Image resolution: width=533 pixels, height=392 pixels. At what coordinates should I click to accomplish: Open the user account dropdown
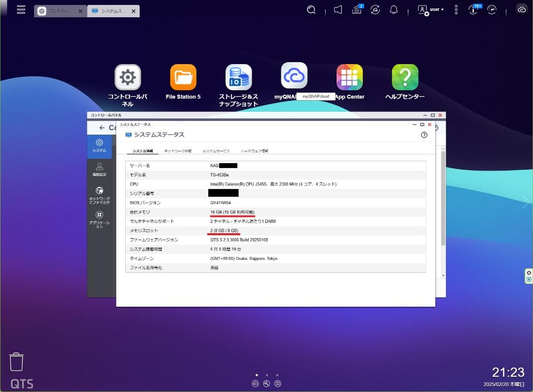430,9
